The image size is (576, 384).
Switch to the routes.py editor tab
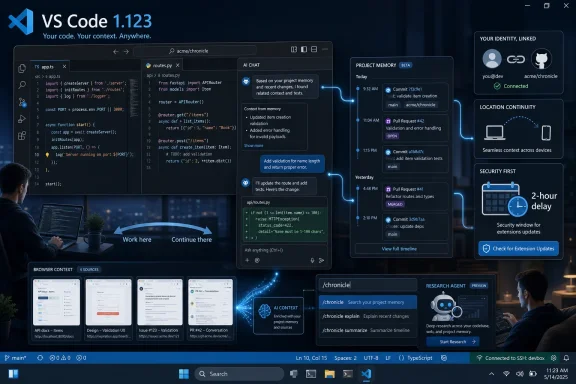tap(162, 65)
